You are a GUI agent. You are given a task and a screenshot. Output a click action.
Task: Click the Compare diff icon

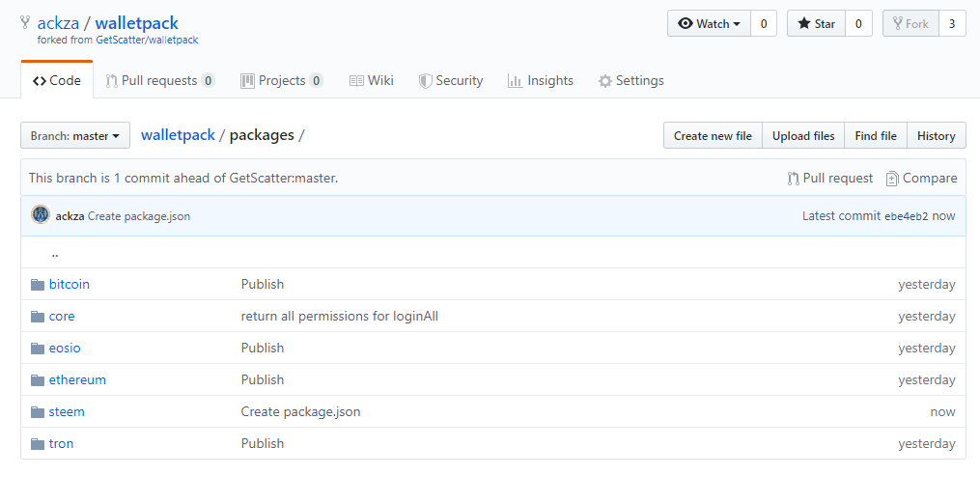pyautogui.click(x=892, y=179)
